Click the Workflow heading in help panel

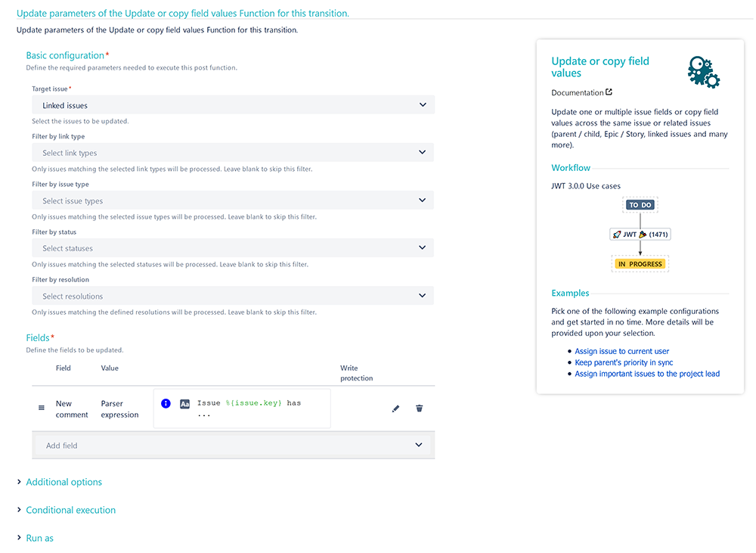571,168
